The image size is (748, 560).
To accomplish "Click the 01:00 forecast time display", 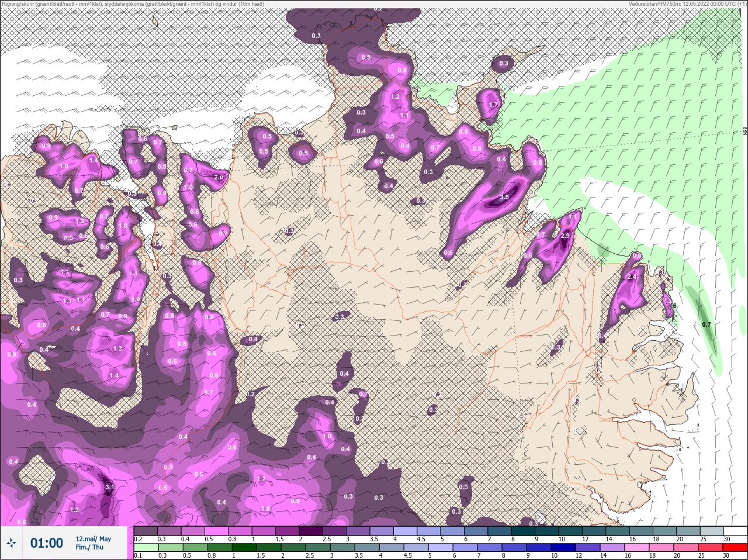I will click(x=47, y=543).
